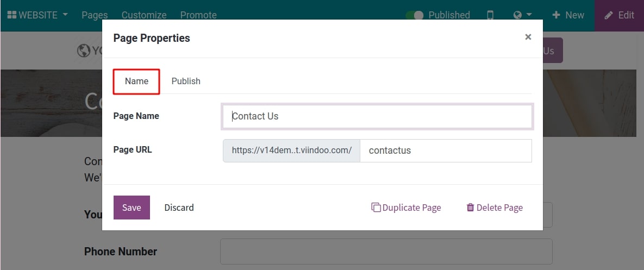Screen dimensions: 644x270
Task: Click Delete Page link
Action: 495,208
